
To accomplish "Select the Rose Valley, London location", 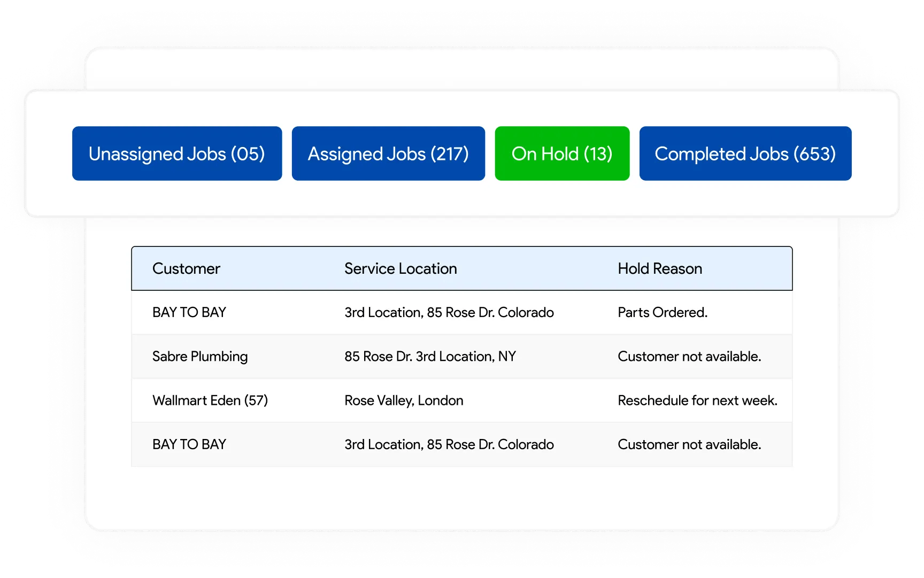I will pos(404,400).
